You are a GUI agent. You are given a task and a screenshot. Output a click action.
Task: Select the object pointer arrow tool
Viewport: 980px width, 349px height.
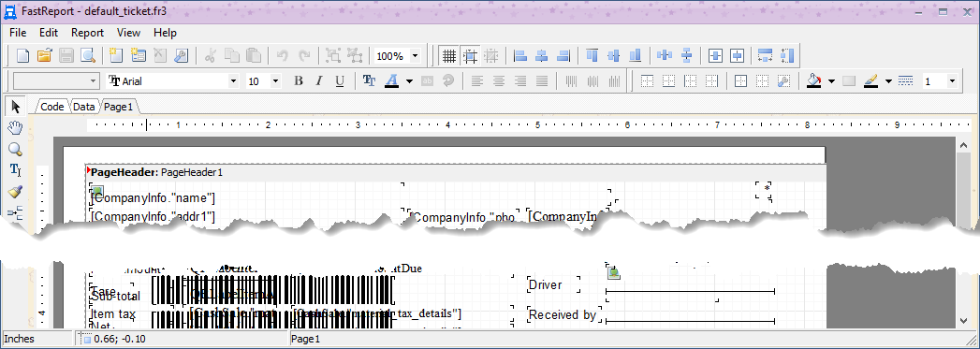point(15,106)
